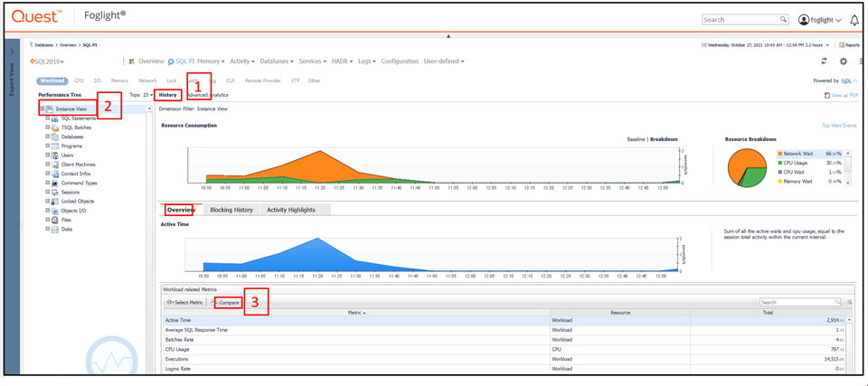Open the Activity menu

coord(242,61)
